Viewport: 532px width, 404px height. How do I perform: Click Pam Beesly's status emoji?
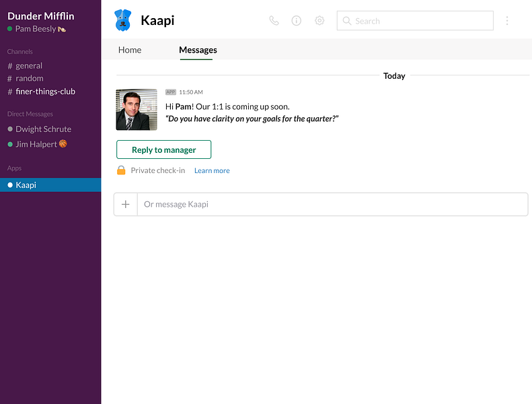(62, 29)
